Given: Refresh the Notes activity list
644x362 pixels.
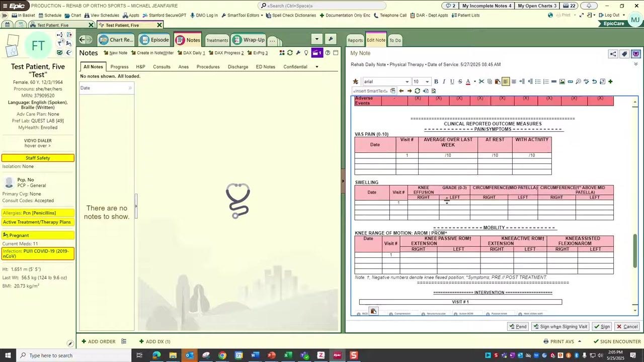Looking at the screenshot, I should 290,53.
